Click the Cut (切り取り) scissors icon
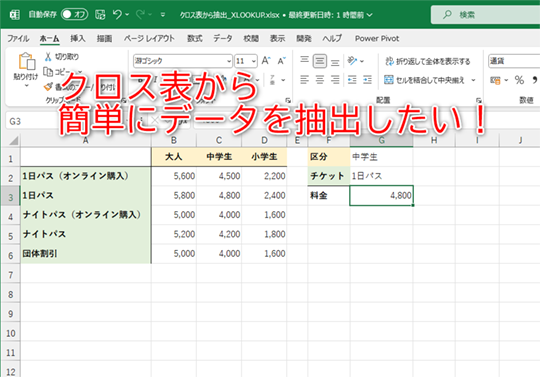Screen dimensions: 540x377 point(48,56)
